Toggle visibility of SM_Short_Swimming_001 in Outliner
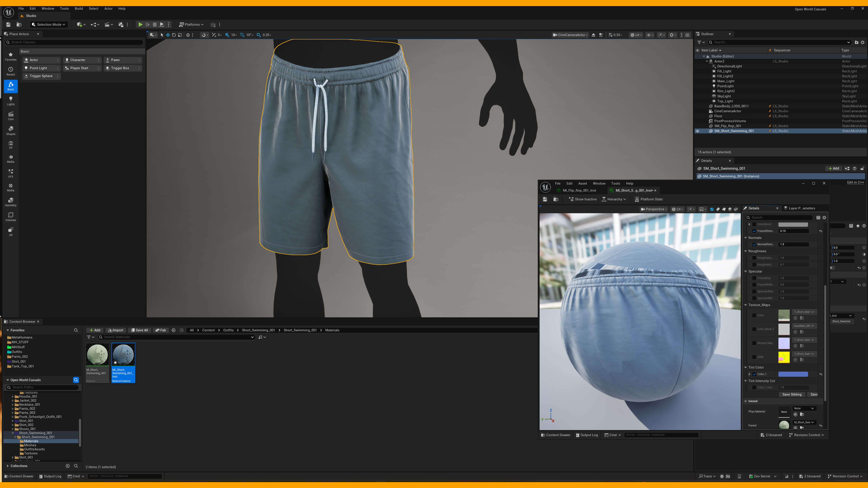 click(698, 131)
